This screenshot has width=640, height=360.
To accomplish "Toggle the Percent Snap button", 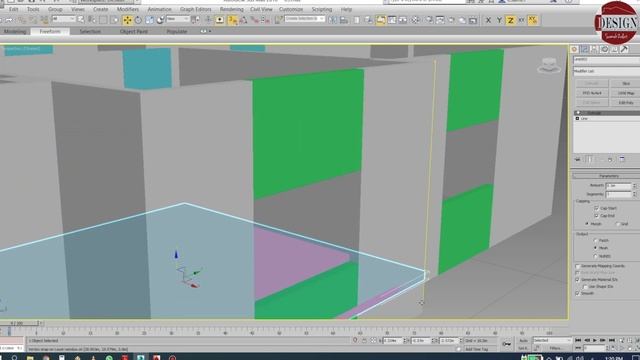I will point(255,20).
